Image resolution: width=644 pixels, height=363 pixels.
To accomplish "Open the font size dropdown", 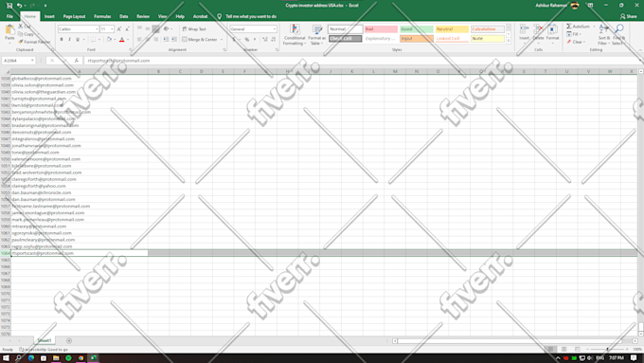I will click(x=112, y=29).
